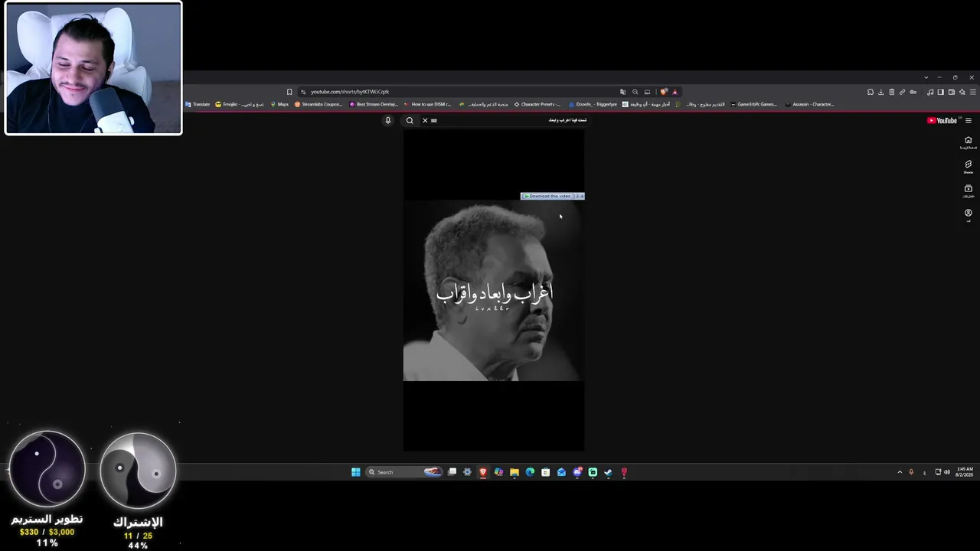Open the Maps bookmark
This screenshot has width=980, height=551.
point(279,104)
